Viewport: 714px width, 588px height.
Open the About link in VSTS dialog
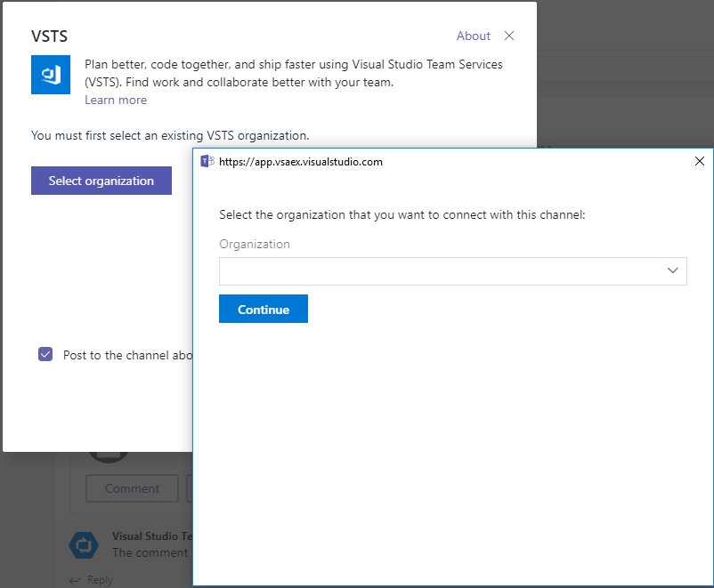tap(473, 36)
